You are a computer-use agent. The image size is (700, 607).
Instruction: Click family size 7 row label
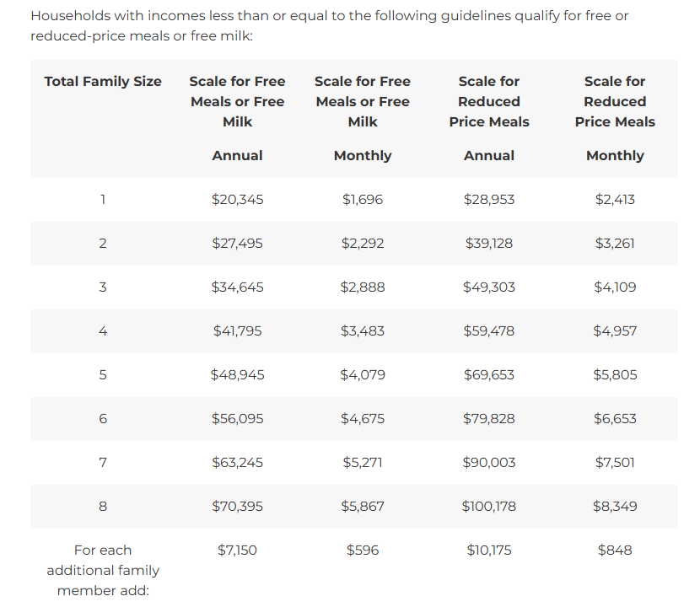[x=103, y=462]
